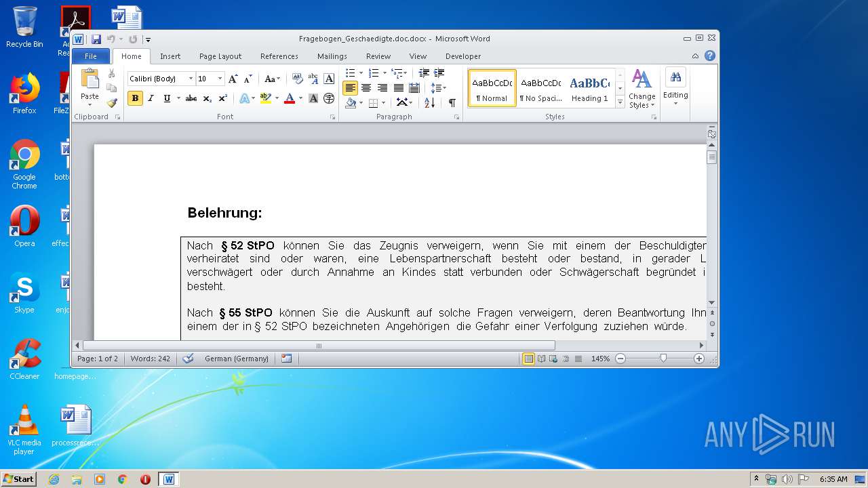Click the Windows Start button

[x=18, y=479]
